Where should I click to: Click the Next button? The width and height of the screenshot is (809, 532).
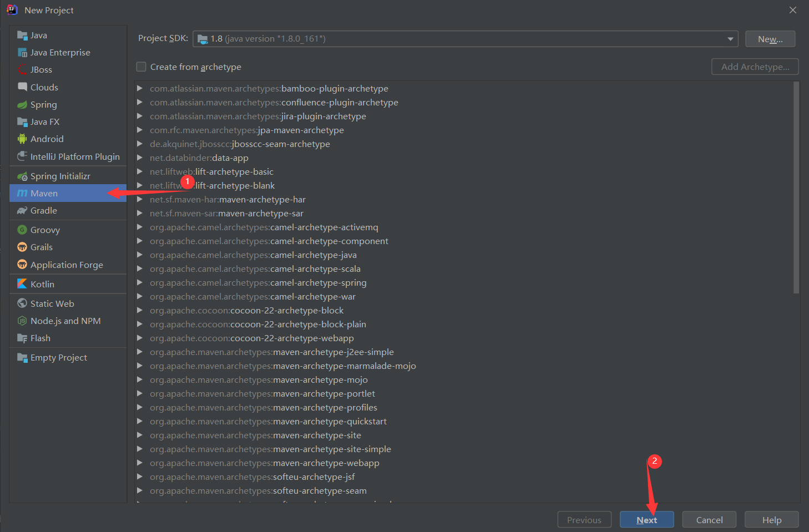point(647,520)
